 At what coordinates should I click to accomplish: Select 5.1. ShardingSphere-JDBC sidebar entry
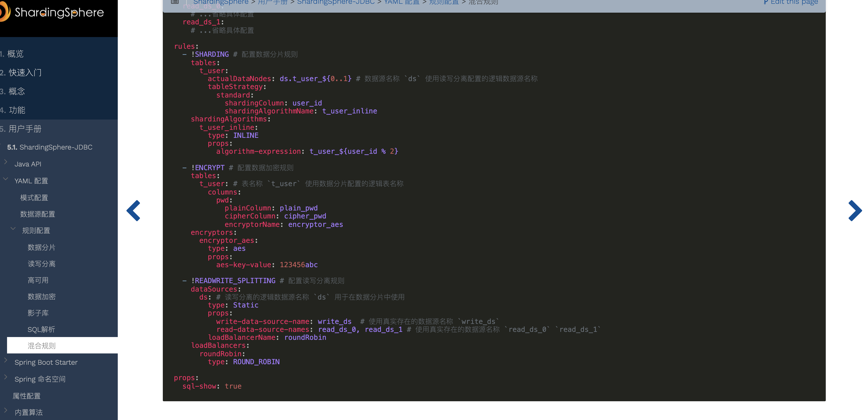(x=50, y=147)
